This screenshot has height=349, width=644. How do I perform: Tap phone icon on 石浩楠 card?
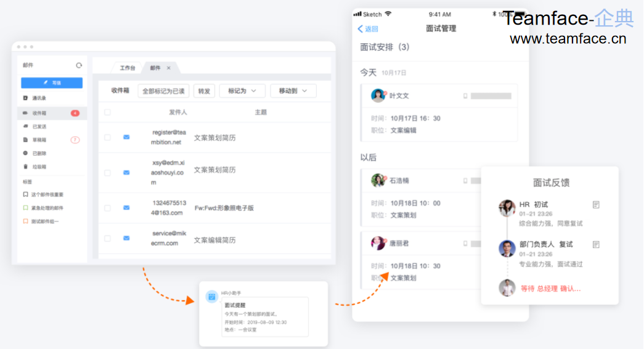tap(465, 181)
